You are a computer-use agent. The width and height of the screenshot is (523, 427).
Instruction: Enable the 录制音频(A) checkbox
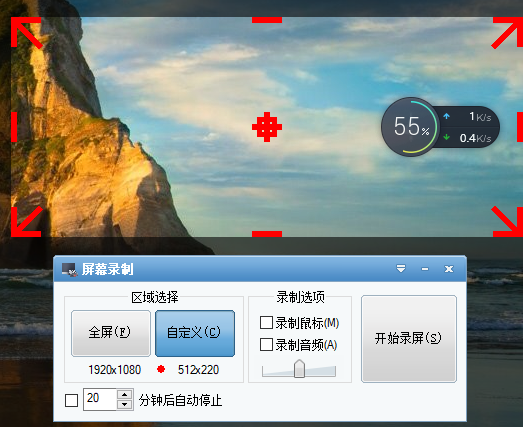click(x=266, y=345)
